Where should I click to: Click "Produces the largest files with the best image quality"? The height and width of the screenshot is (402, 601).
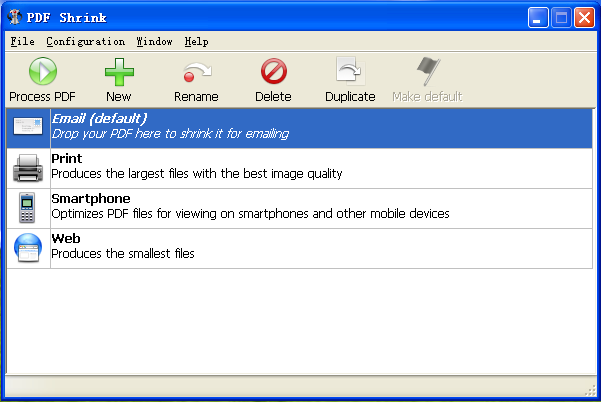click(x=197, y=174)
